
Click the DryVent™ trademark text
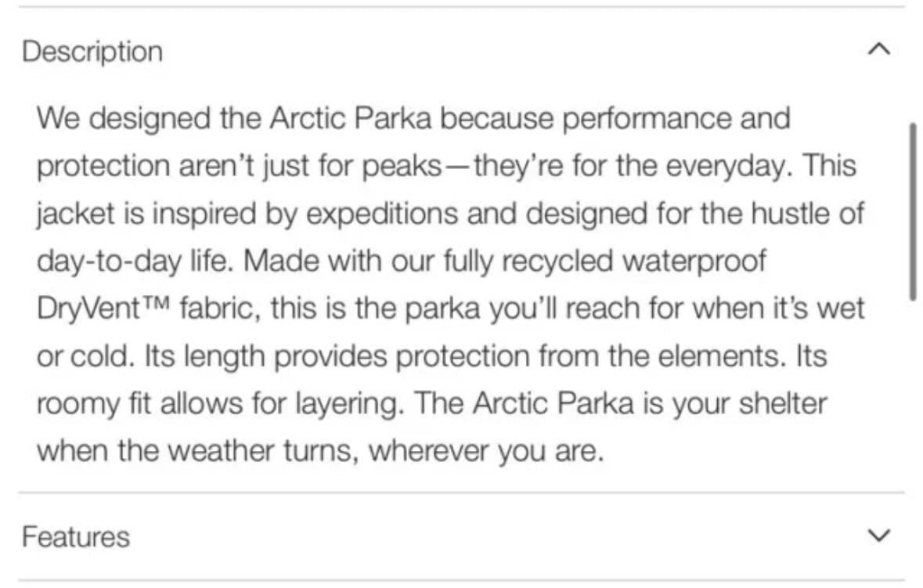(x=103, y=308)
